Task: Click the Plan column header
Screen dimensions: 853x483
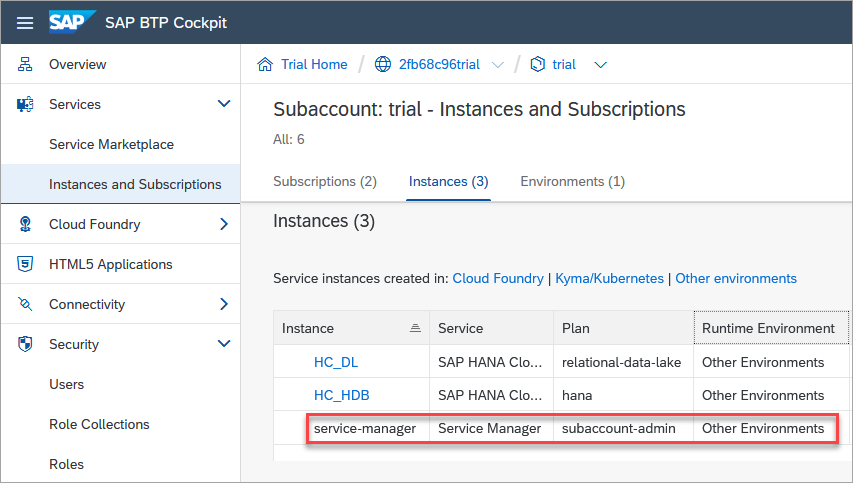Action: pyautogui.click(x=623, y=328)
